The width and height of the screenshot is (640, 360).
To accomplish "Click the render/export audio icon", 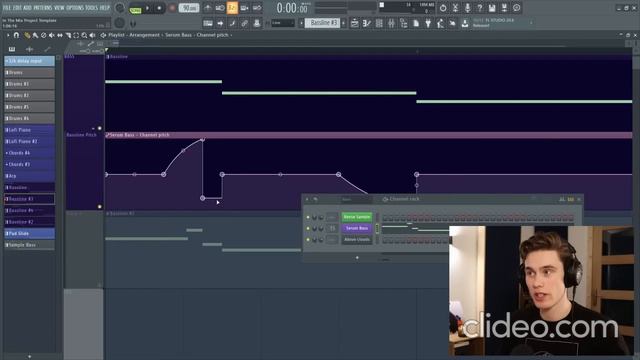I will (504, 8).
